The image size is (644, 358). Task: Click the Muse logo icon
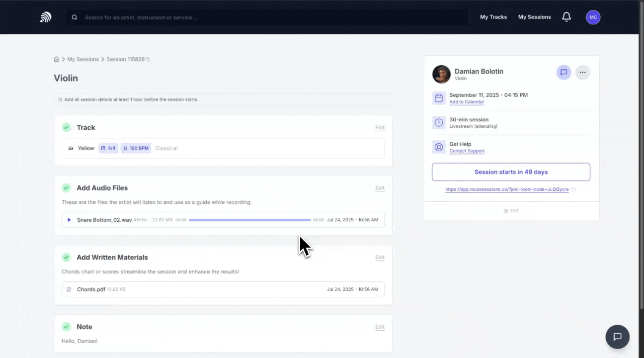46,17
